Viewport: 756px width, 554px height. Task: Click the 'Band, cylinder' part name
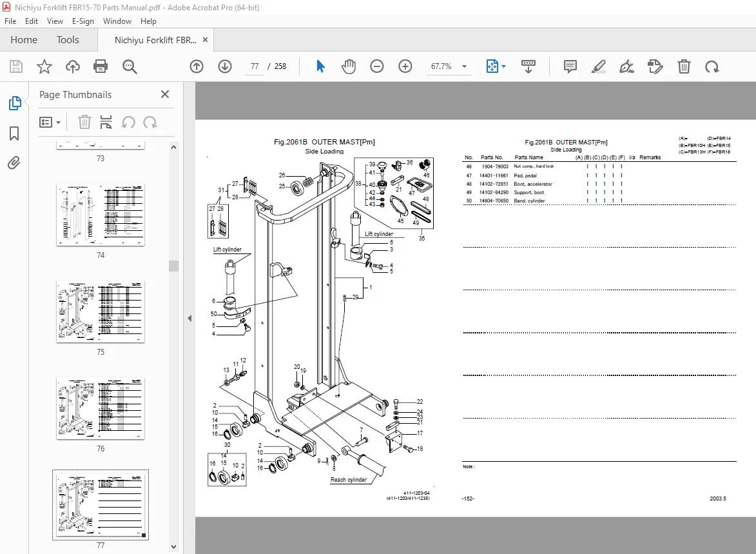529,201
